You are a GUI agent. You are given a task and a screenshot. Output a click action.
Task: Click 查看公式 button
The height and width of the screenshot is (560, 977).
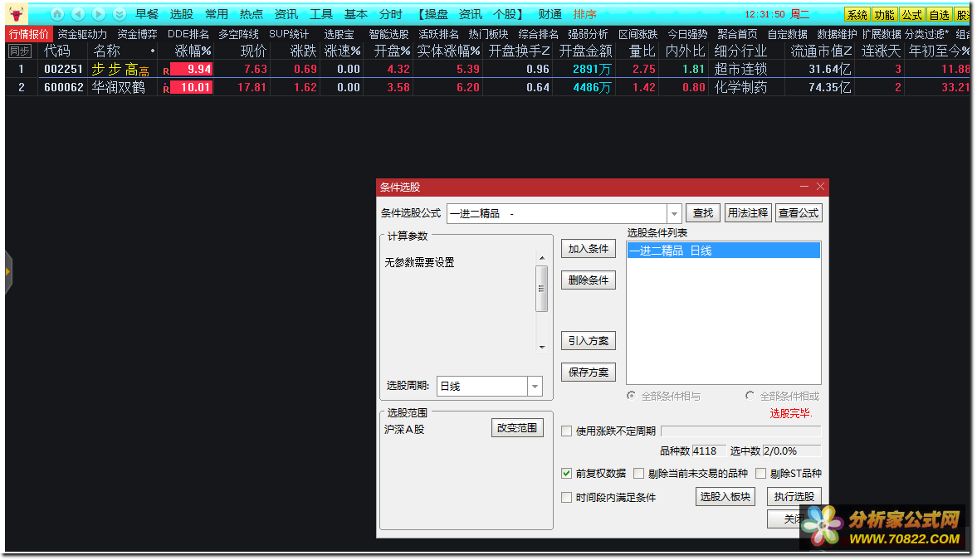[x=799, y=213]
